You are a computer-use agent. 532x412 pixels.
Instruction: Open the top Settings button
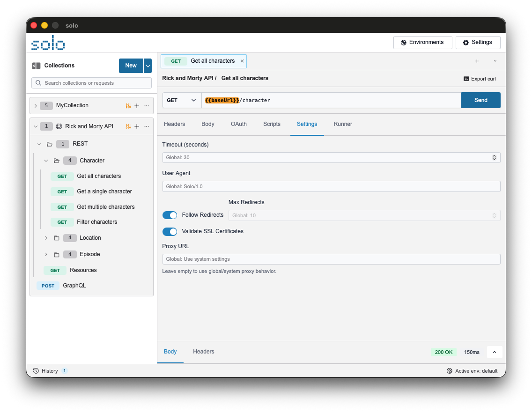coord(478,43)
